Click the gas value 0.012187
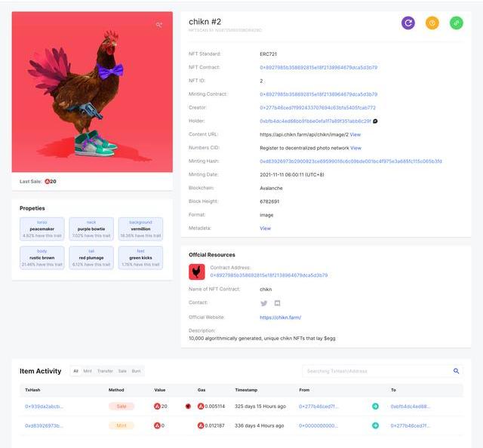The width and height of the screenshot is (483, 448). pyautogui.click(x=214, y=426)
